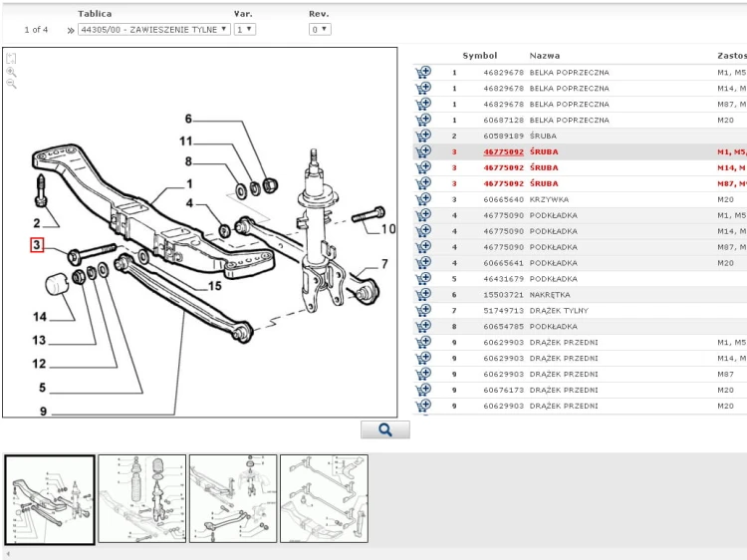Add DRĄŻEK TYLNY 51749713 to cart
747x560 pixels.
click(423, 310)
